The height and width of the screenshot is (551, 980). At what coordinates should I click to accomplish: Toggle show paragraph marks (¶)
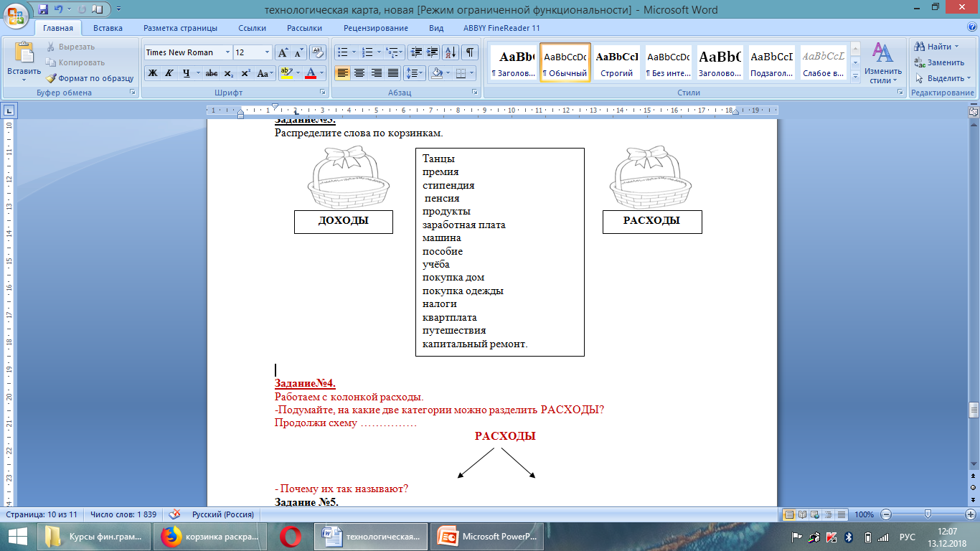point(469,52)
